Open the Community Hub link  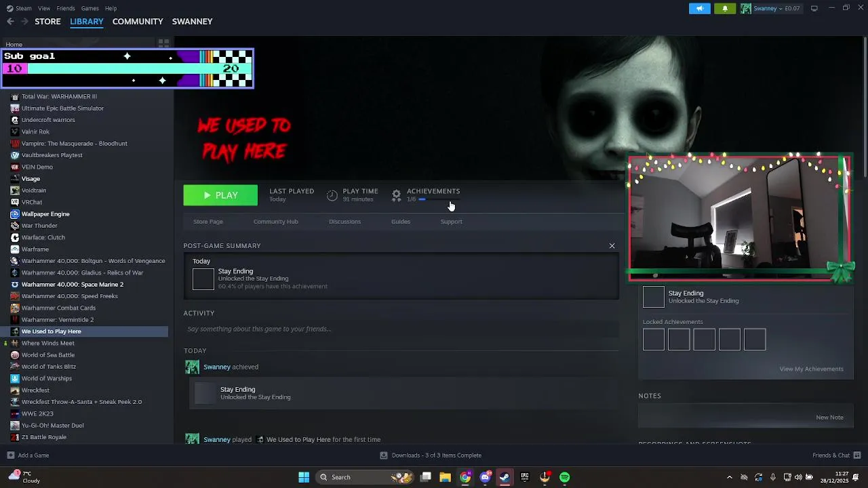click(275, 222)
